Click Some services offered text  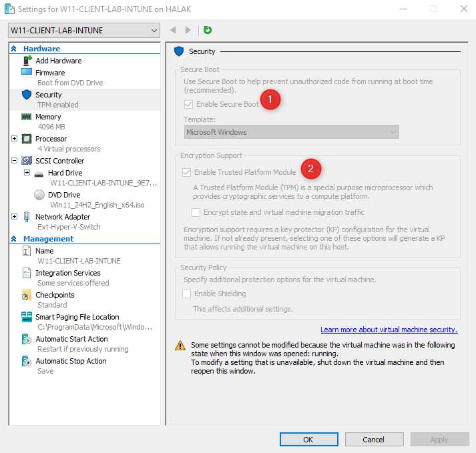coord(73,283)
